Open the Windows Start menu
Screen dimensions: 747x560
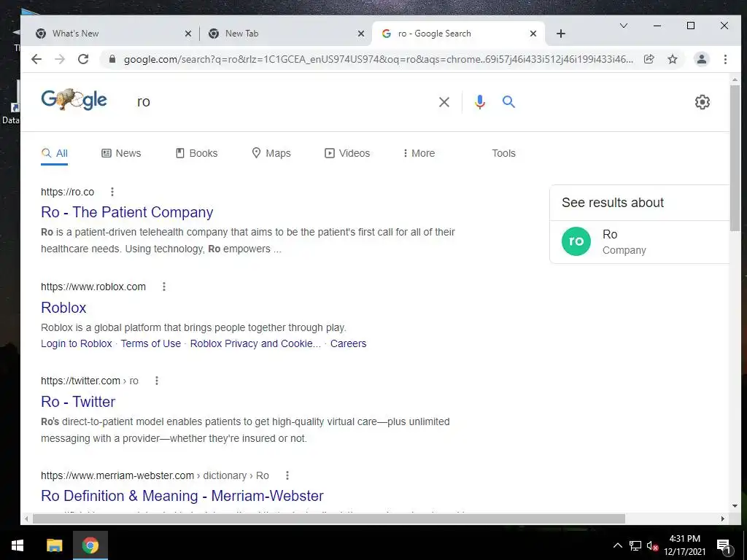(18, 545)
